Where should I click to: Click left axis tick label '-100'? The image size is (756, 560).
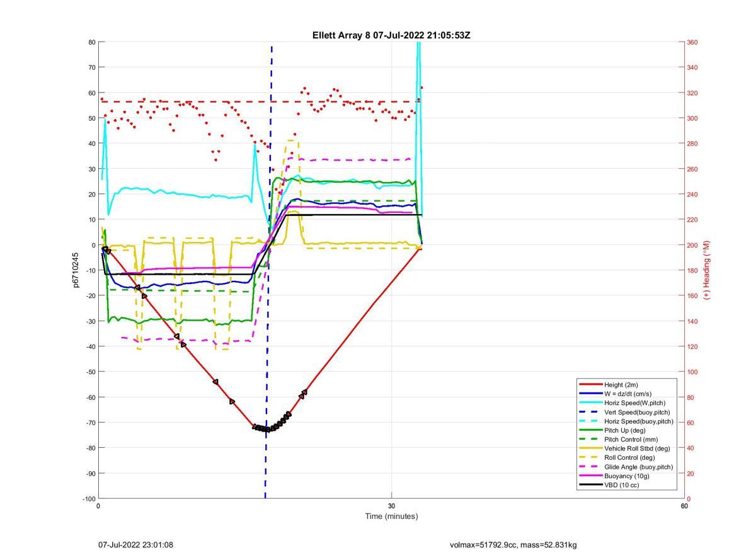point(89,499)
